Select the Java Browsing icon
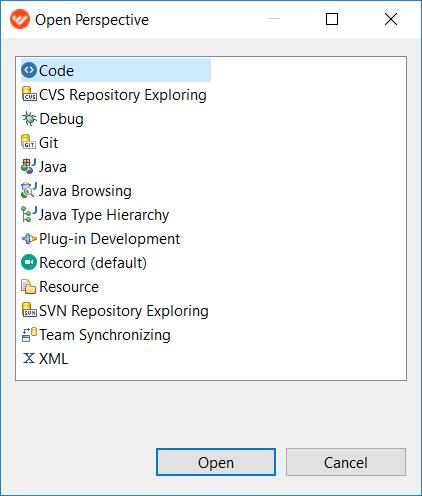 click(29, 190)
